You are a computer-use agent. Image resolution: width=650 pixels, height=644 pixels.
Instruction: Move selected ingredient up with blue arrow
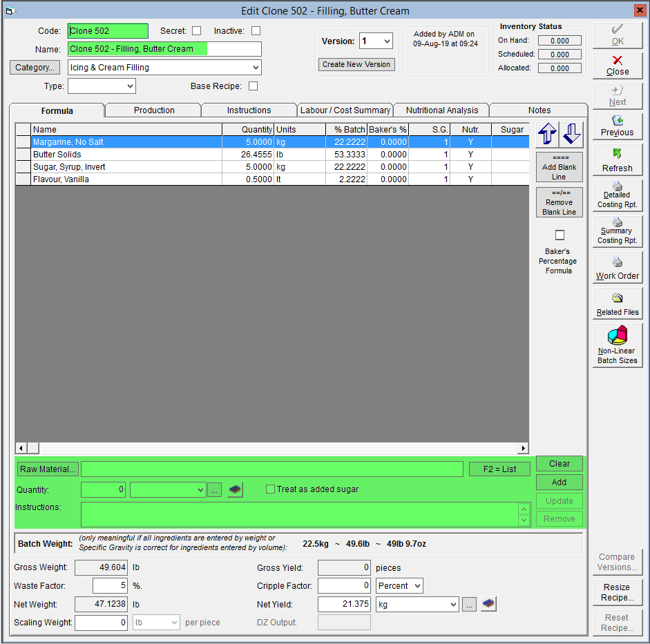[547, 134]
